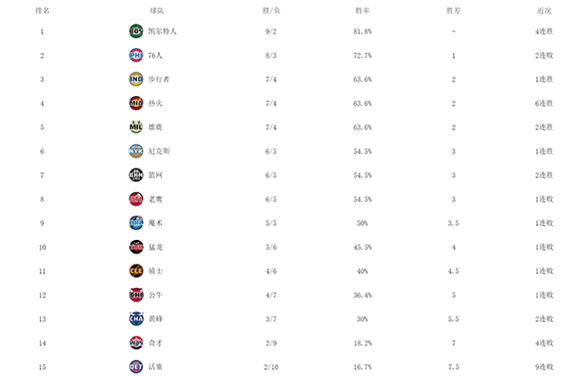
Task: Click the 76人 team name link
Action: tap(155, 56)
